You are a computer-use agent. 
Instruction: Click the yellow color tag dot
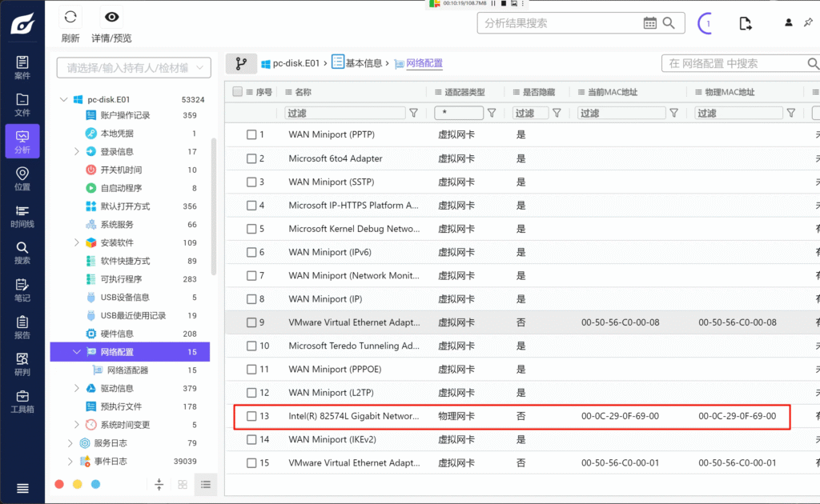point(78,485)
